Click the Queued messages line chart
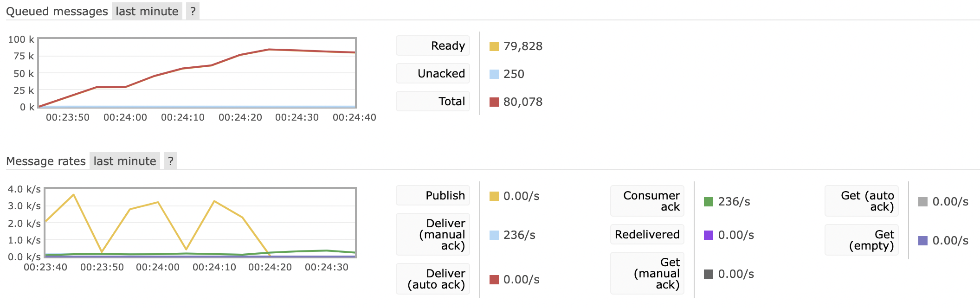Screen dimensions: 980x308 point(197,73)
